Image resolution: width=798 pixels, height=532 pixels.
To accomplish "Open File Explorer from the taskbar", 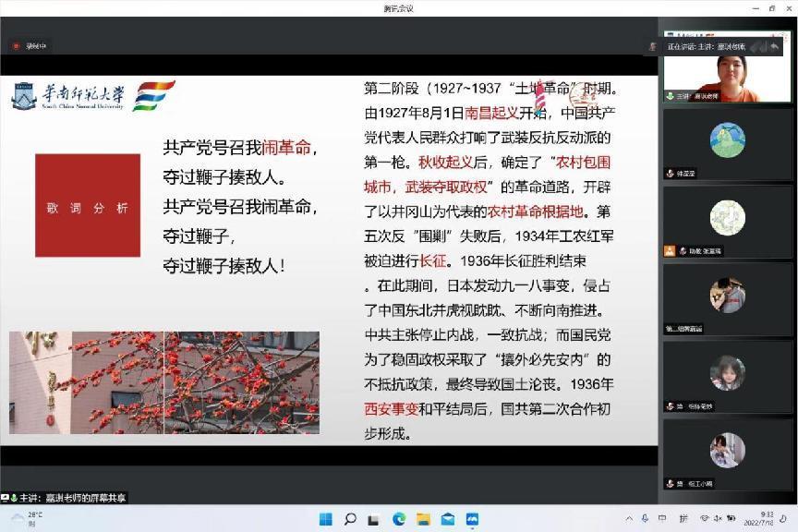I will (x=423, y=519).
